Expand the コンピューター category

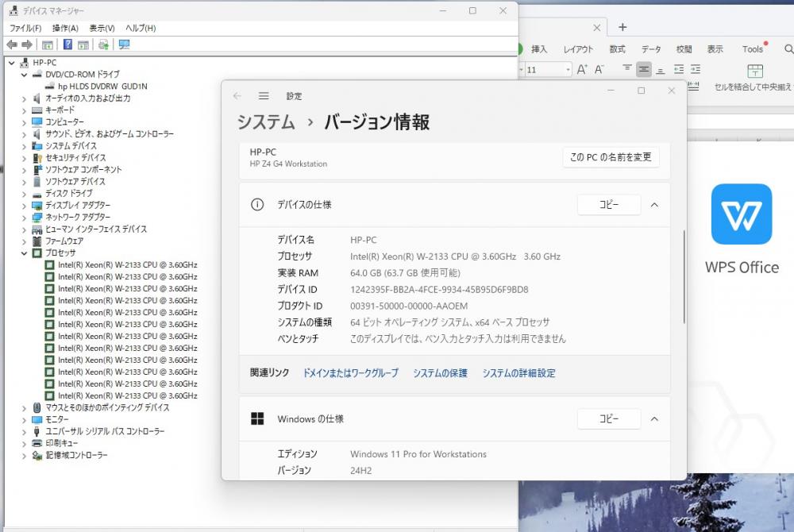[24, 122]
